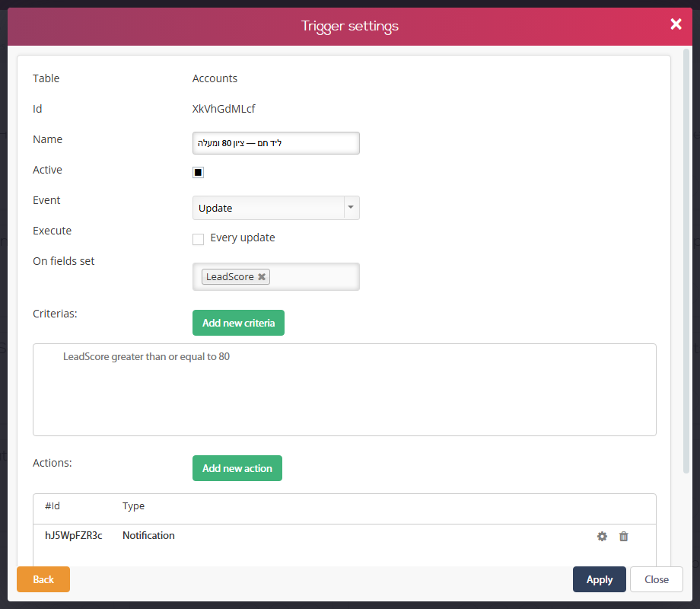Edit the trigger Name text field
This screenshot has width=700, height=609.
tap(275, 143)
